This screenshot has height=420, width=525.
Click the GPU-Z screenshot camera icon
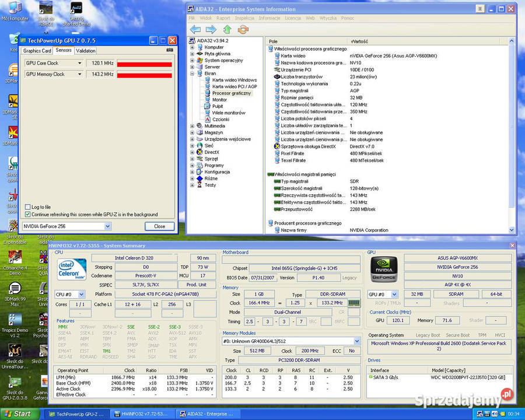tap(170, 50)
